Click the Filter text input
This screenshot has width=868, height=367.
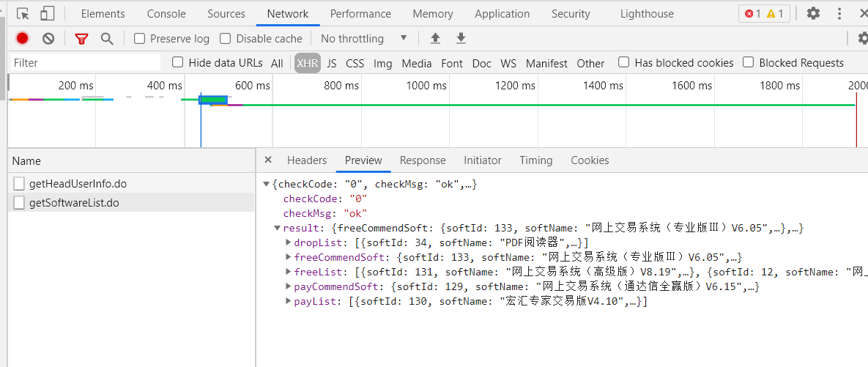click(x=86, y=62)
